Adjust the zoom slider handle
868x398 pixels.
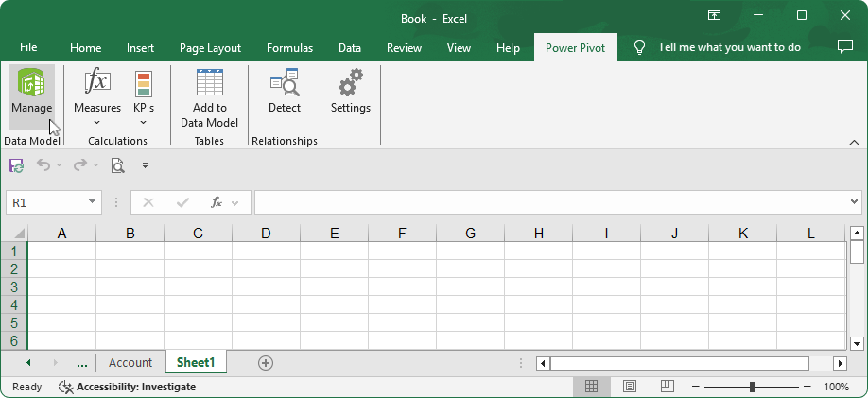click(751, 387)
